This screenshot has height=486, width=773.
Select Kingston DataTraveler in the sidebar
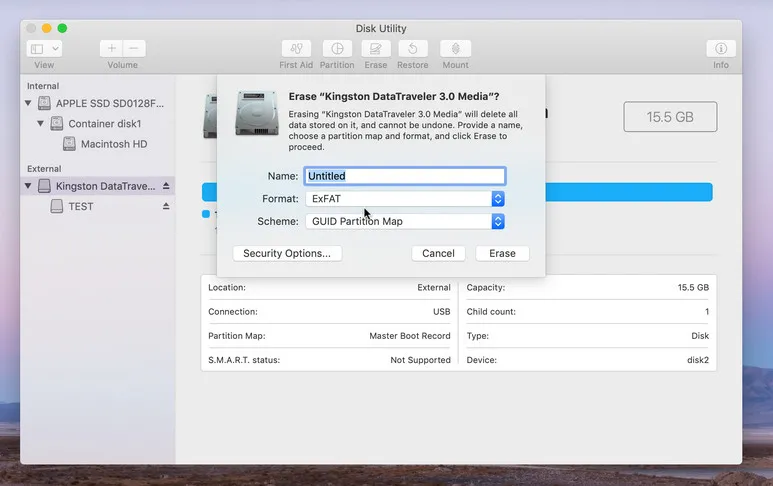105,186
